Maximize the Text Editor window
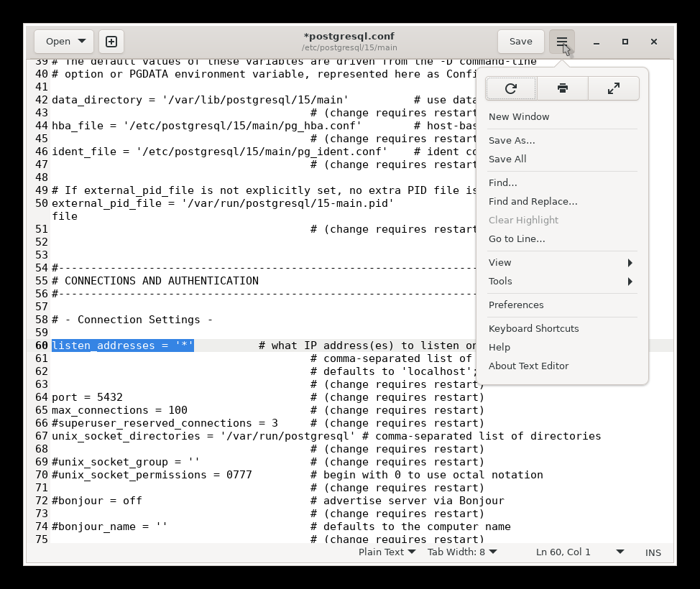The height and width of the screenshot is (589, 700). point(625,42)
